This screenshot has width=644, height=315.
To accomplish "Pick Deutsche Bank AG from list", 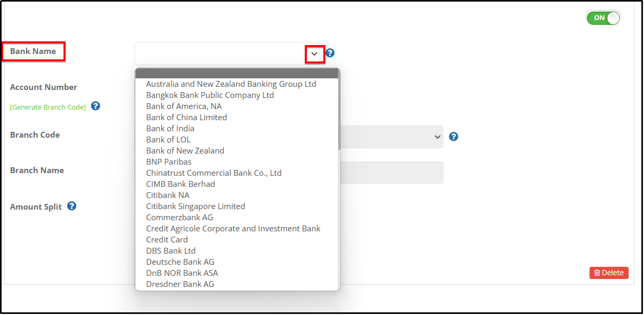I will click(180, 262).
